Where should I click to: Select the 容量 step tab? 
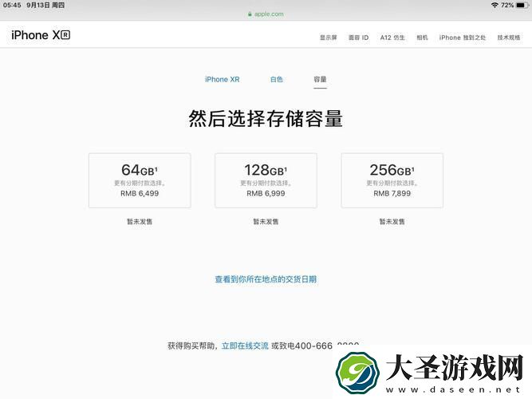(x=320, y=80)
